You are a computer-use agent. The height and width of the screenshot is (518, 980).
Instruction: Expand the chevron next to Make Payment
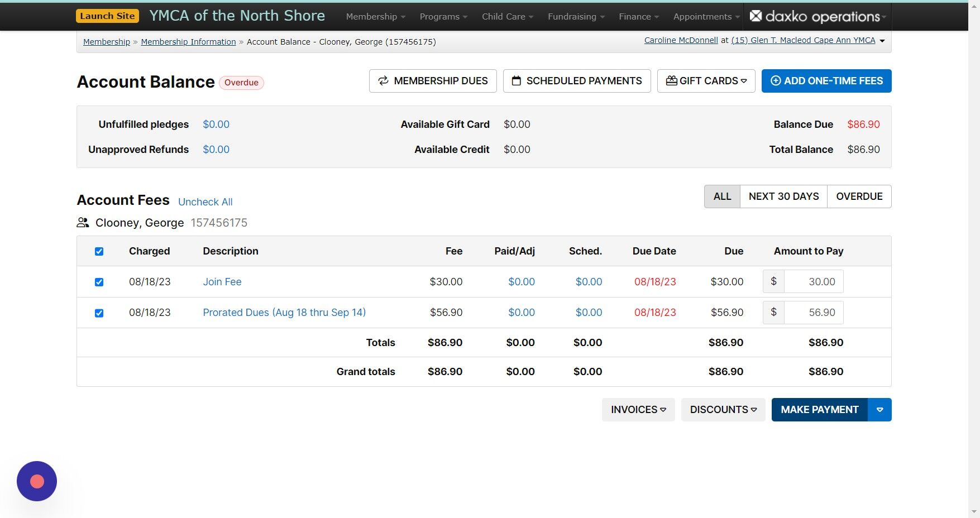(x=879, y=409)
